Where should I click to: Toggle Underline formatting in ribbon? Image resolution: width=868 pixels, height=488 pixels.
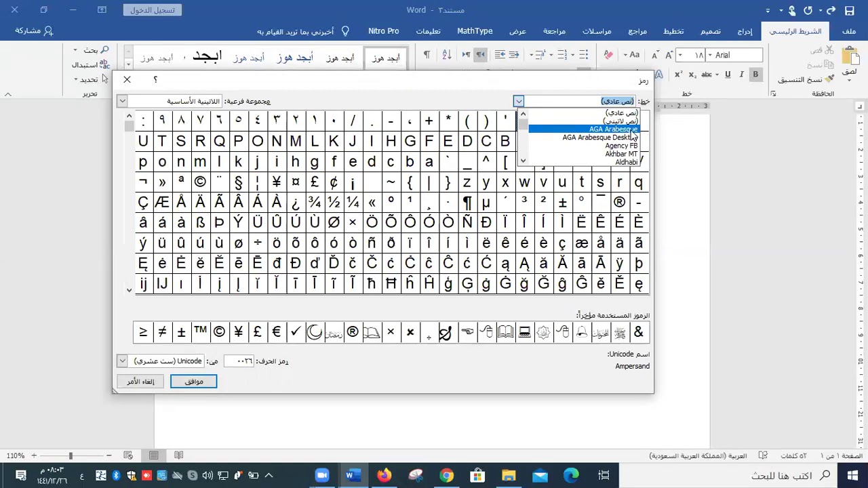pos(728,75)
